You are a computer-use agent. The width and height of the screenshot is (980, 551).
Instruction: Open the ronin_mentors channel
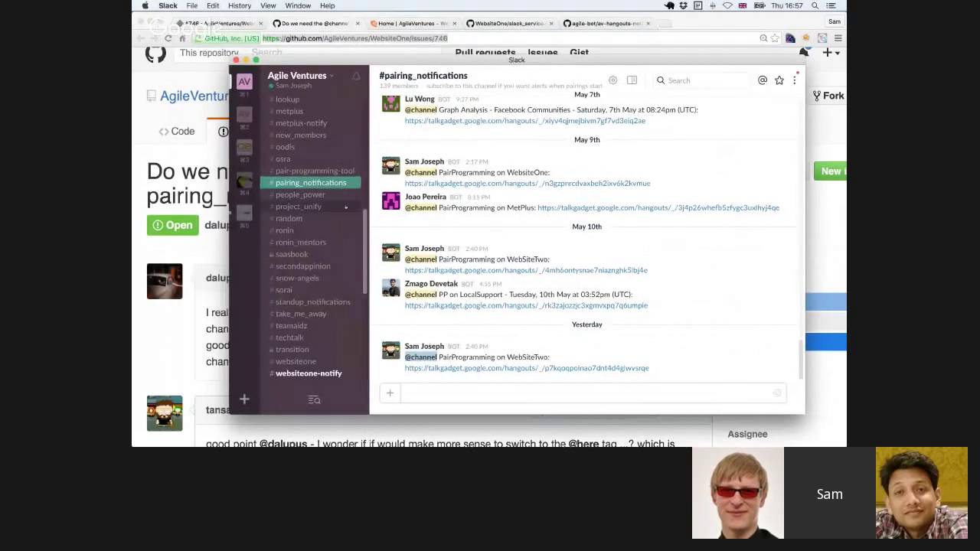(x=301, y=243)
